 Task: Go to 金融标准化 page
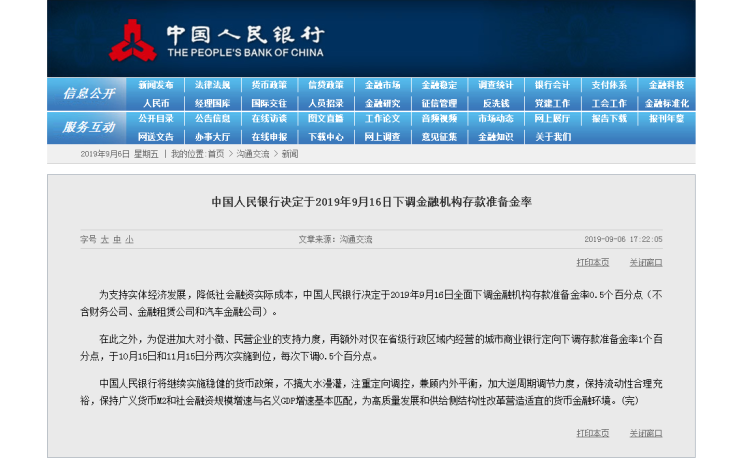pos(666,103)
